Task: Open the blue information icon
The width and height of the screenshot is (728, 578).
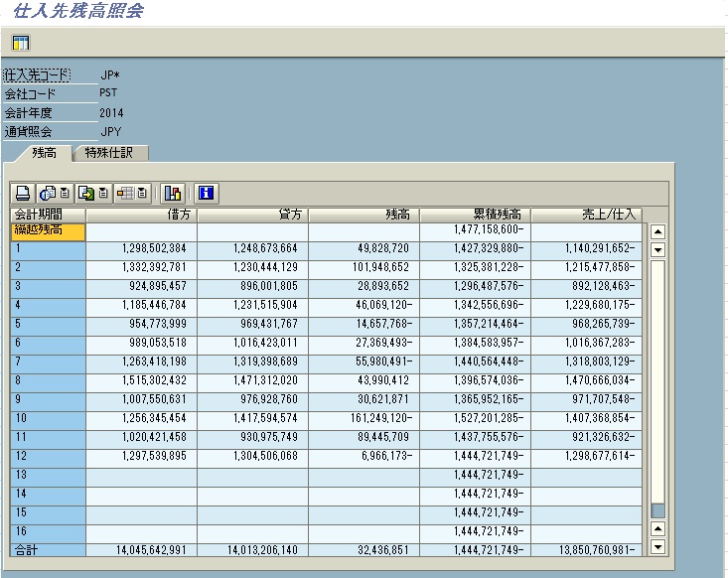Action: pos(206,193)
